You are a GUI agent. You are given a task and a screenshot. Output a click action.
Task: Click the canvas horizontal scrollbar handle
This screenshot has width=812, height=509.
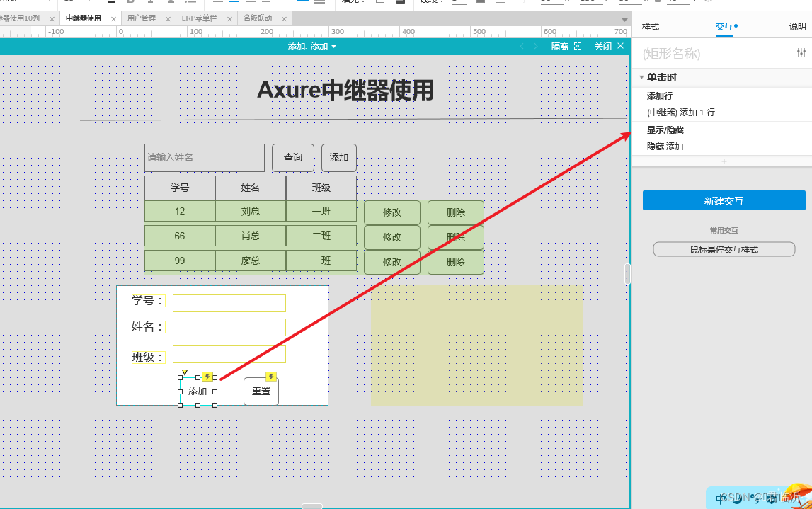[x=311, y=506]
